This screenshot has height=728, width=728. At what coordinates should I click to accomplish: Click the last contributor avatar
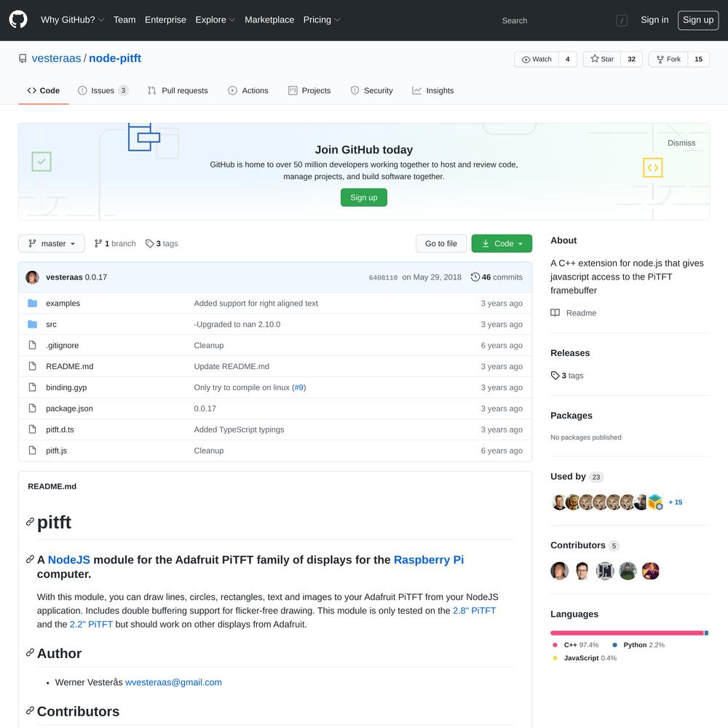pyautogui.click(x=650, y=571)
